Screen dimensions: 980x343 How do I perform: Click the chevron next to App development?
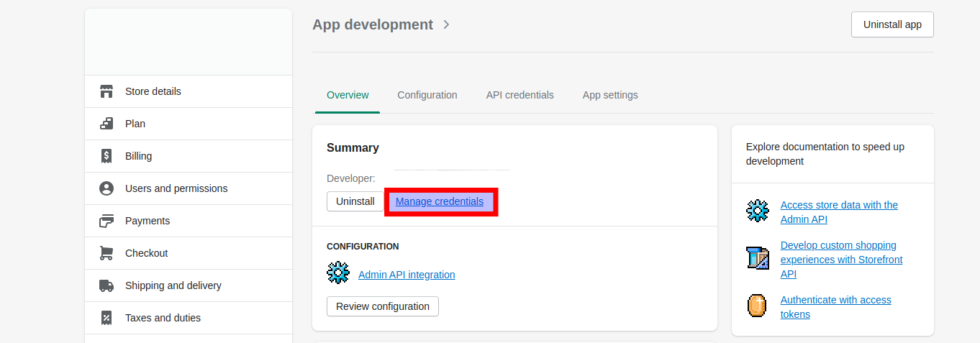[x=446, y=24]
